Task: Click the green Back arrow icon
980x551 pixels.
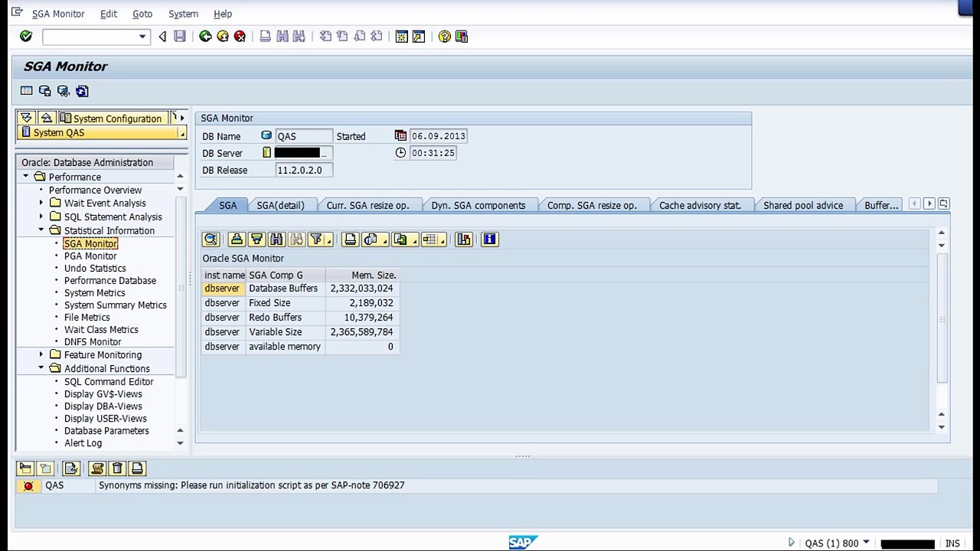Action: pos(205,36)
